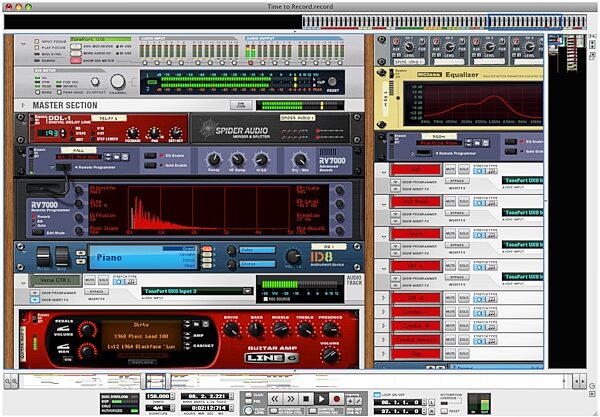Collapse Show Insert FX on Verse GTR L track

pyautogui.click(x=35, y=300)
